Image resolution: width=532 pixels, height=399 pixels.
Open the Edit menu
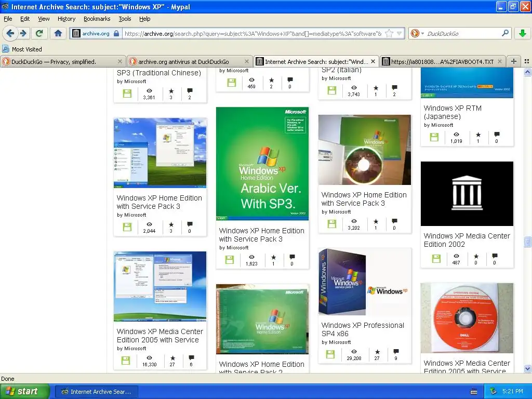pyautogui.click(x=25, y=19)
